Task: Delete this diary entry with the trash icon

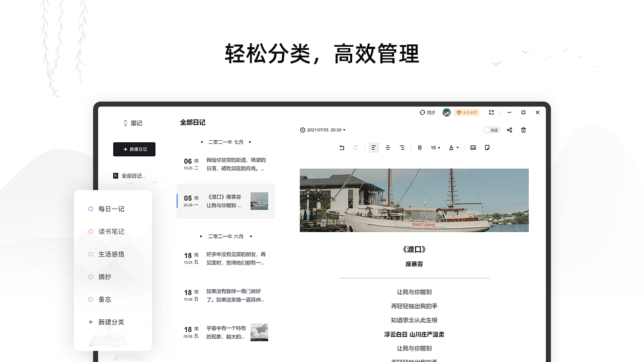Action: point(523,130)
